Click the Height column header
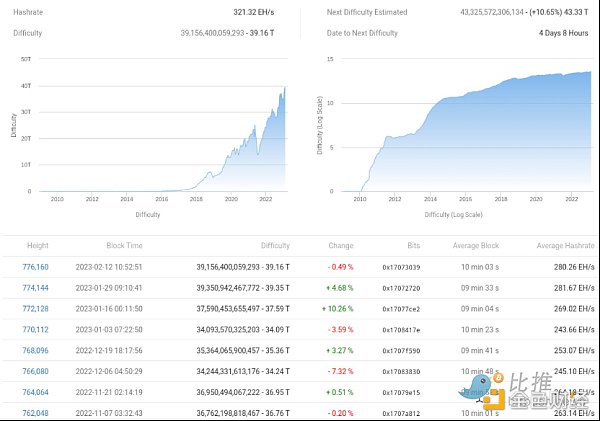 pyautogui.click(x=36, y=245)
